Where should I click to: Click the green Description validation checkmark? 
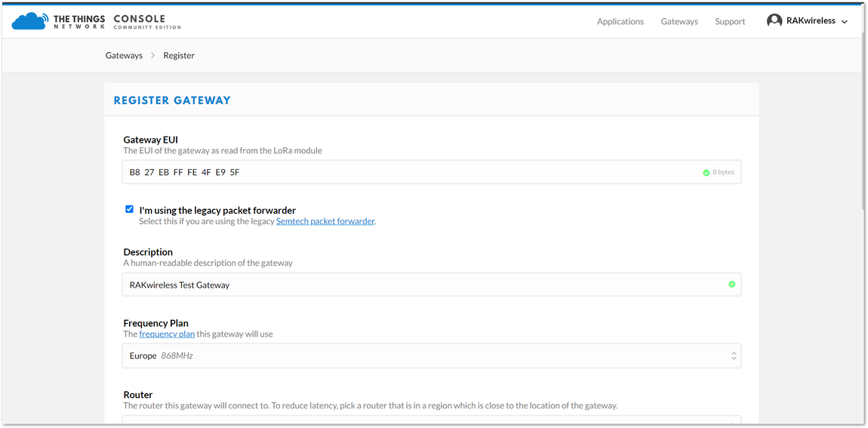point(732,285)
